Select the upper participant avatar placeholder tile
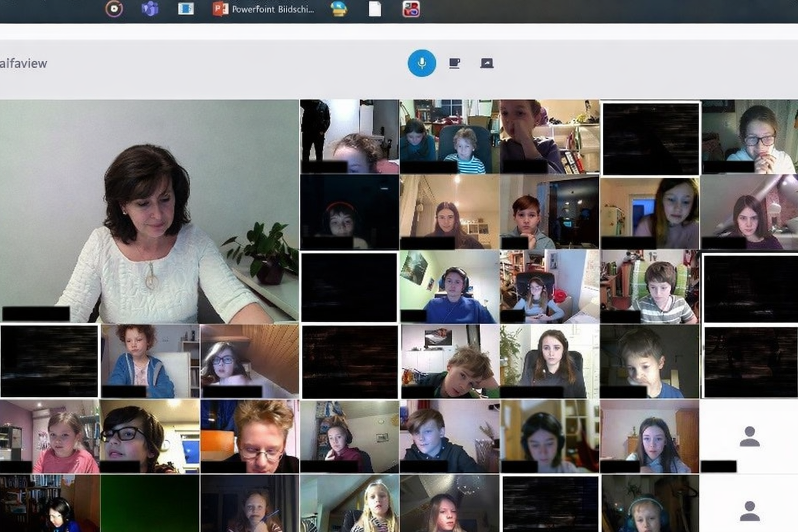This screenshot has height=532, width=798. point(749,436)
